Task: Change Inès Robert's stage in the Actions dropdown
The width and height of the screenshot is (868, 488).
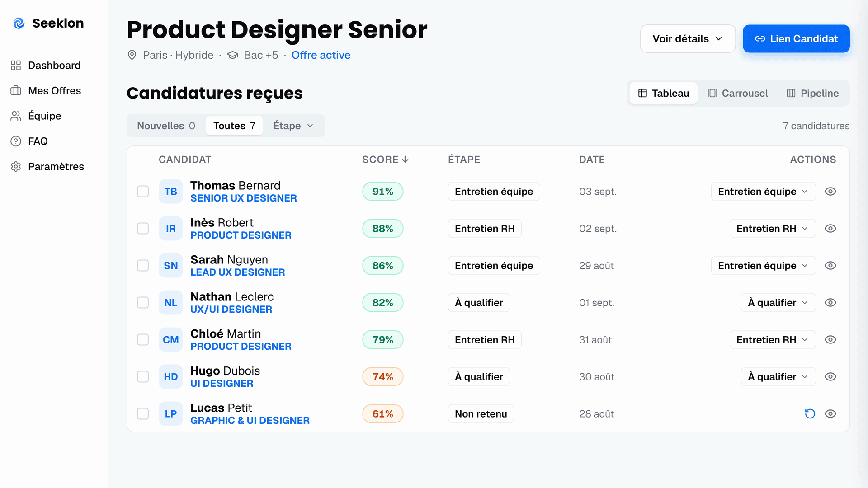Action: click(x=773, y=229)
